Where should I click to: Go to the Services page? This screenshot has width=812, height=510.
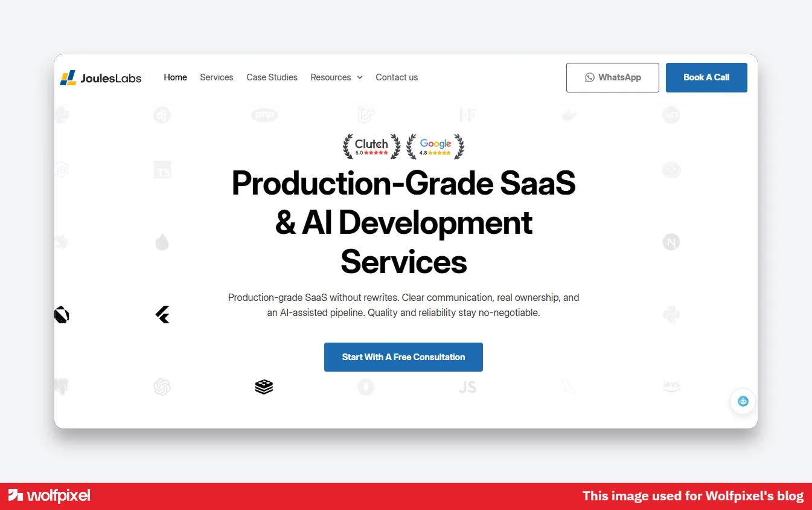point(217,77)
